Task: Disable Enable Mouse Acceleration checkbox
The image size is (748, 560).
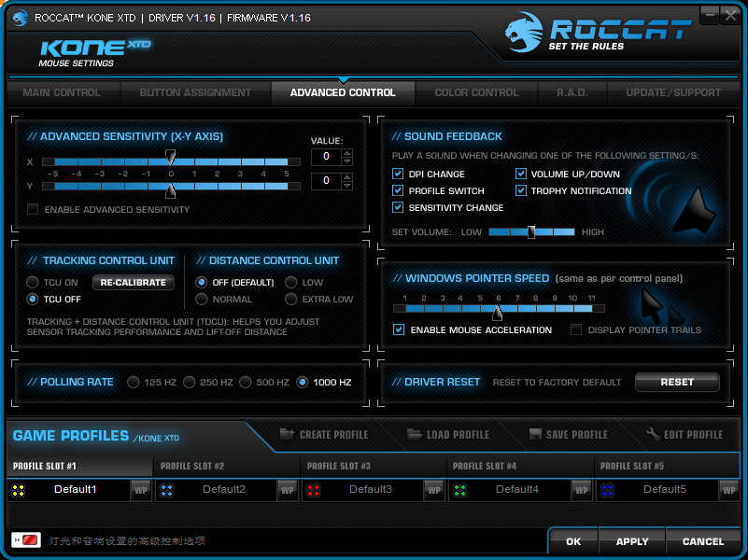Action: pyautogui.click(x=399, y=329)
